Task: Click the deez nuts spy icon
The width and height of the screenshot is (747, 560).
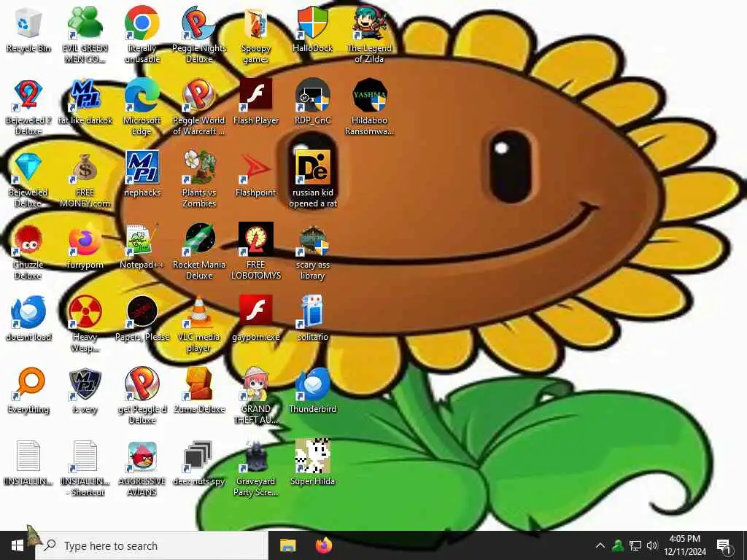Action: (198, 456)
